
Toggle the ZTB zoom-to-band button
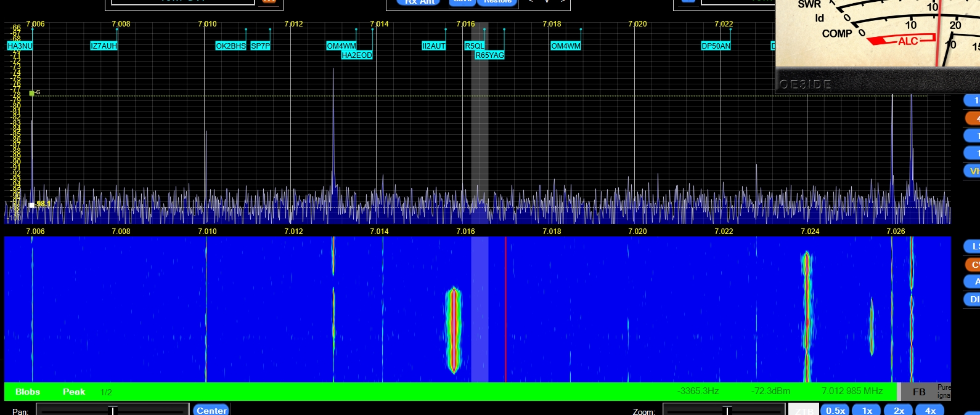tap(803, 410)
